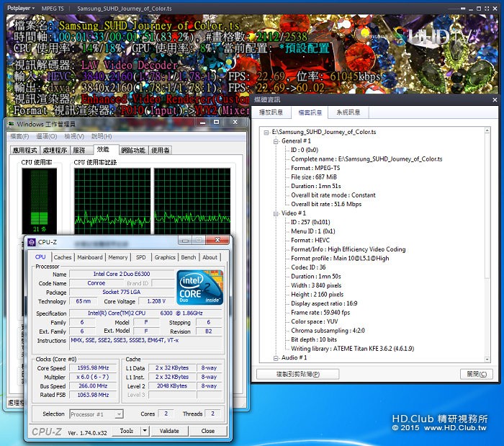Switch to the 網路功能 tab in Task Manager
Screen dimensions: 504x446
pos(133,150)
